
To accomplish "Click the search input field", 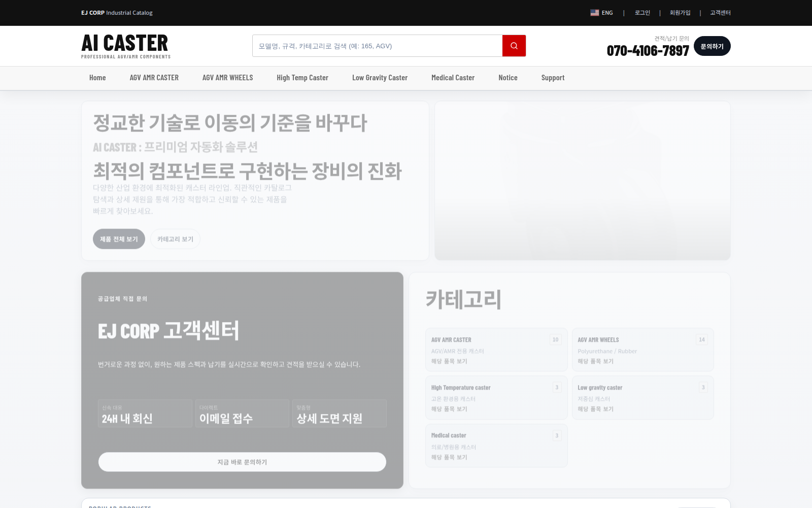I will (377, 46).
